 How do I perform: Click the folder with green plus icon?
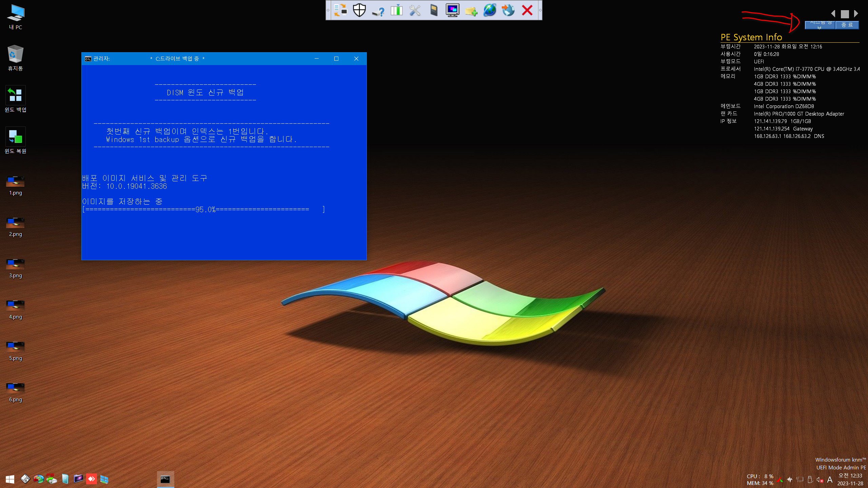(x=471, y=11)
